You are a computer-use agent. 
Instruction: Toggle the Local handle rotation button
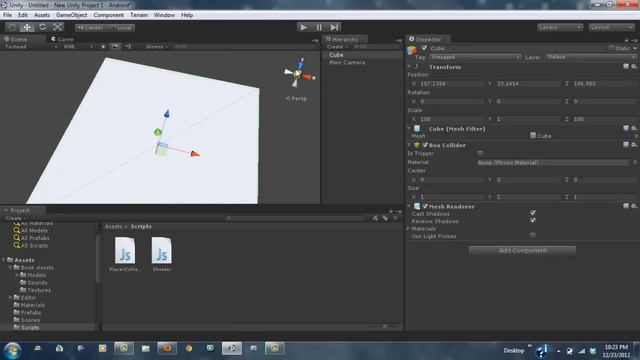point(121,28)
